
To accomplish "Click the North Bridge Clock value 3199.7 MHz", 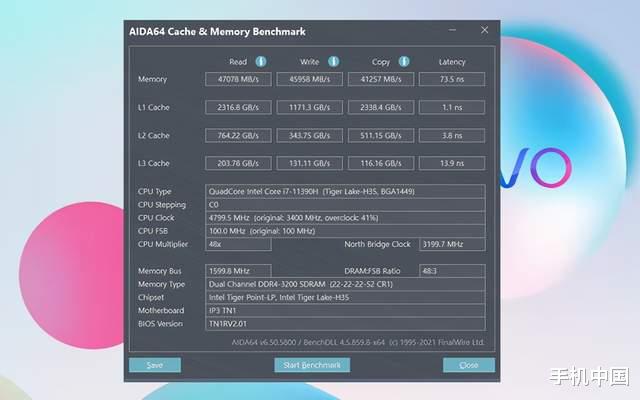I will click(x=452, y=244).
